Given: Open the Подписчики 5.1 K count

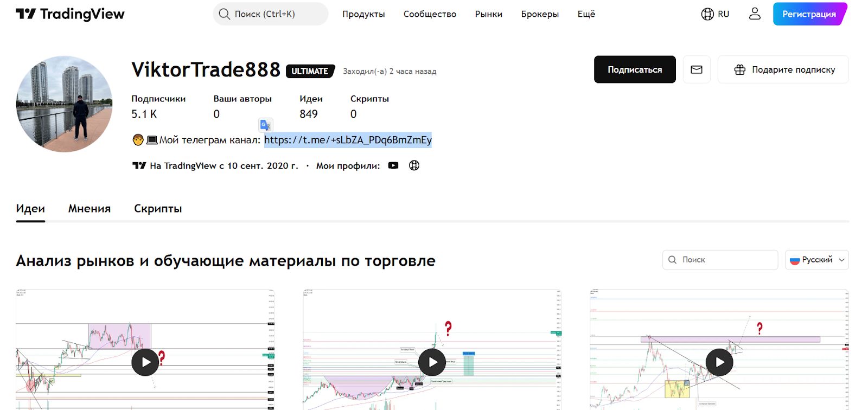Looking at the screenshot, I should (158, 106).
